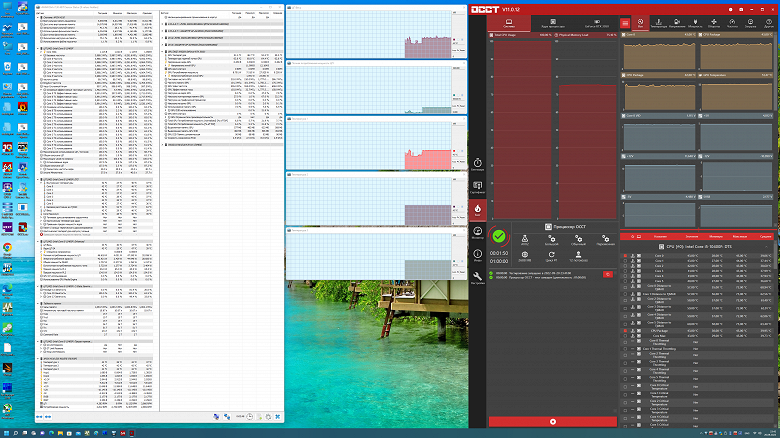This screenshot has width=780, height=438.
Task: Select the Temperature sensor filter icon
Action: (x=657, y=22)
